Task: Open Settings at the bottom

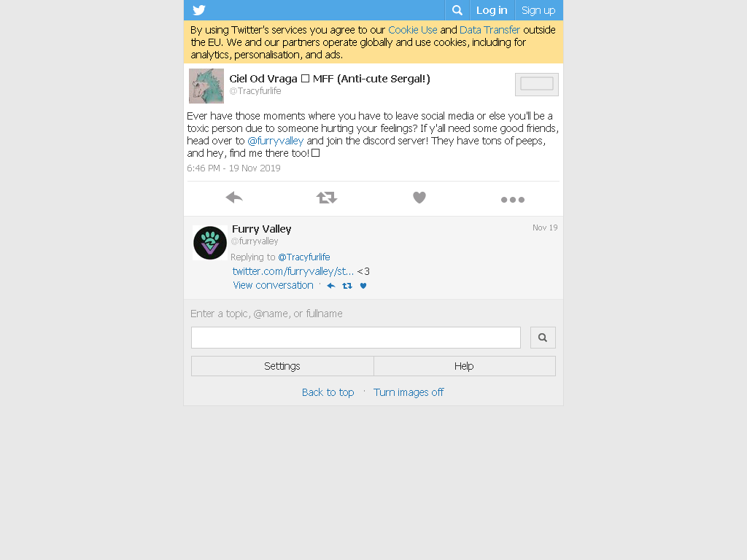Action: pyautogui.click(x=282, y=366)
